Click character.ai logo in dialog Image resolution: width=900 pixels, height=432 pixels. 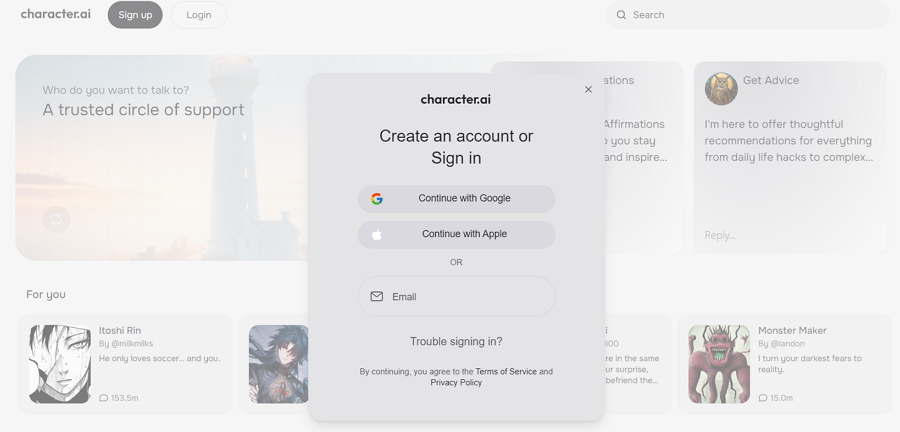(x=456, y=99)
